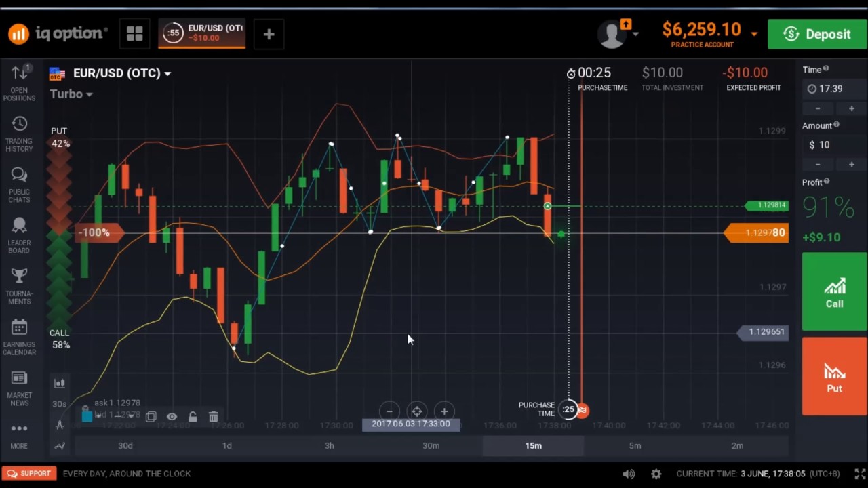
Task: Click the green Deposit button
Action: tap(817, 34)
